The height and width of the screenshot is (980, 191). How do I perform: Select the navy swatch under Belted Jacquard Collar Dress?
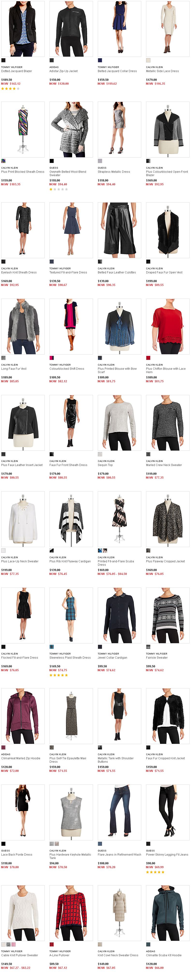coord(100,60)
